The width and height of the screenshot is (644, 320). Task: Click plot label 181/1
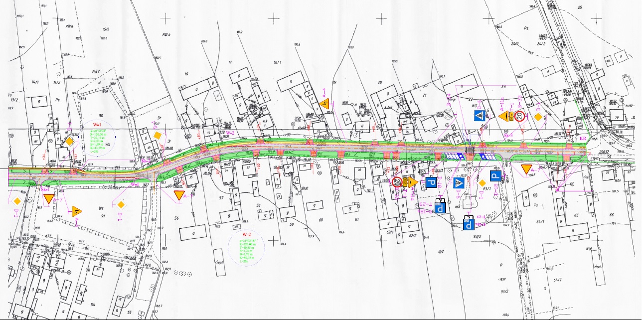coord(277,62)
